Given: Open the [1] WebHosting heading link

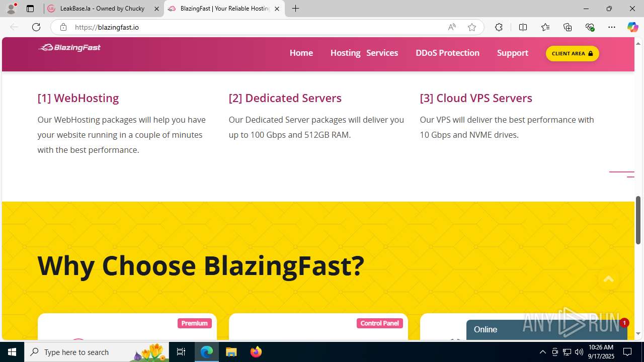Looking at the screenshot, I should pyautogui.click(x=78, y=98).
